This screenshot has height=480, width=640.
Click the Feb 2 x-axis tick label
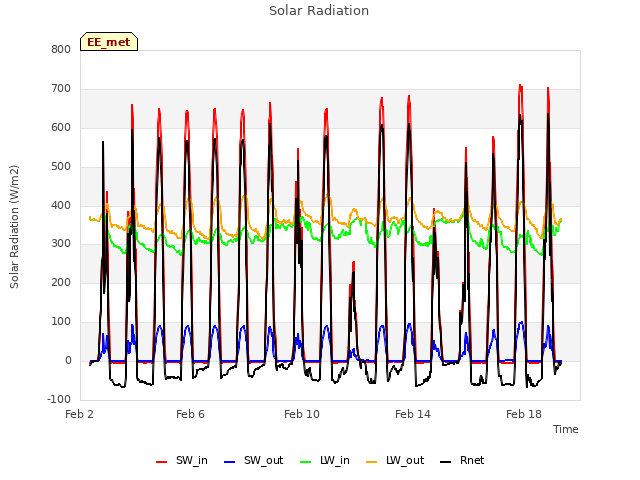(x=80, y=414)
